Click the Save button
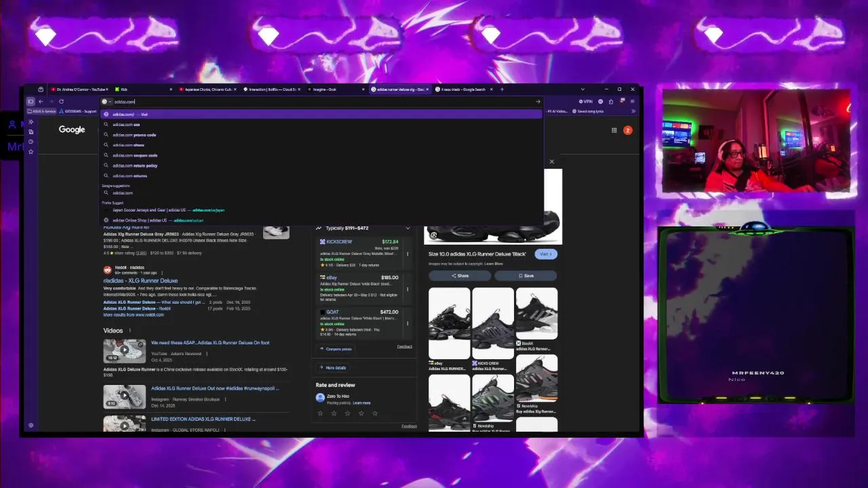868x488 pixels. point(526,276)
